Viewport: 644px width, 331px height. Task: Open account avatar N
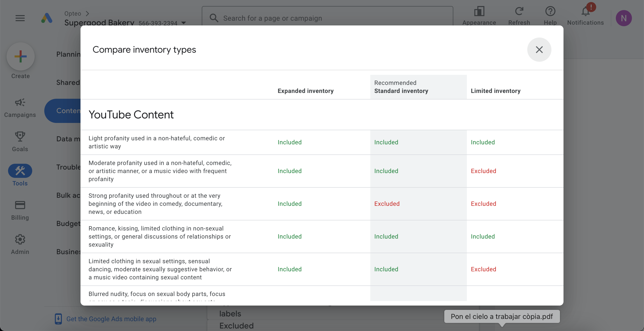[624, 18]
